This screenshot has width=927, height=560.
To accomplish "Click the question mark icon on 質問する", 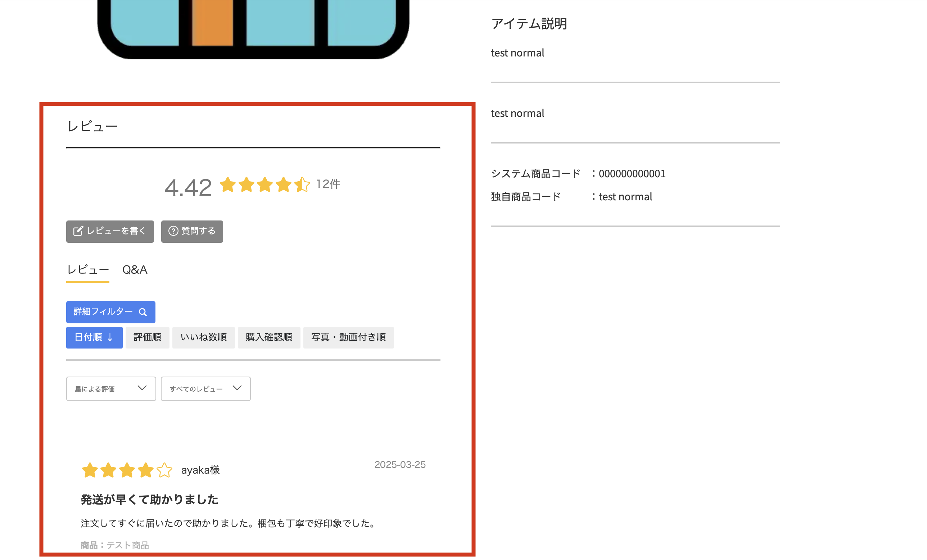I will (x=173, y=231).
